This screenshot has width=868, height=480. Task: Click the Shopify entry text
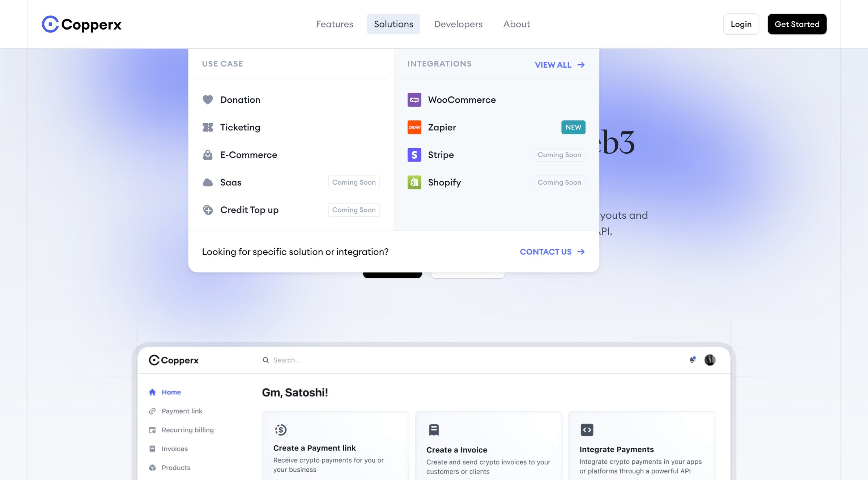444,183
